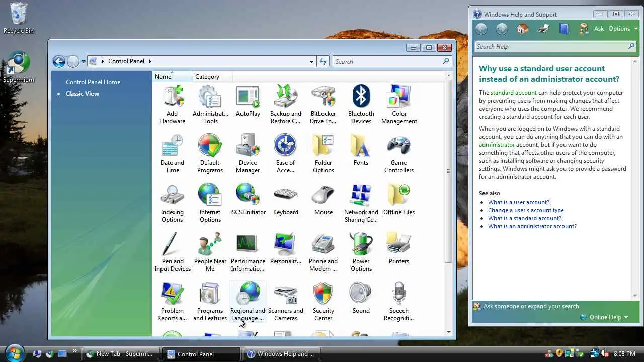644x362 pixels.
Task: Open Network and Sharing Center
Action: tap(361, 203)
